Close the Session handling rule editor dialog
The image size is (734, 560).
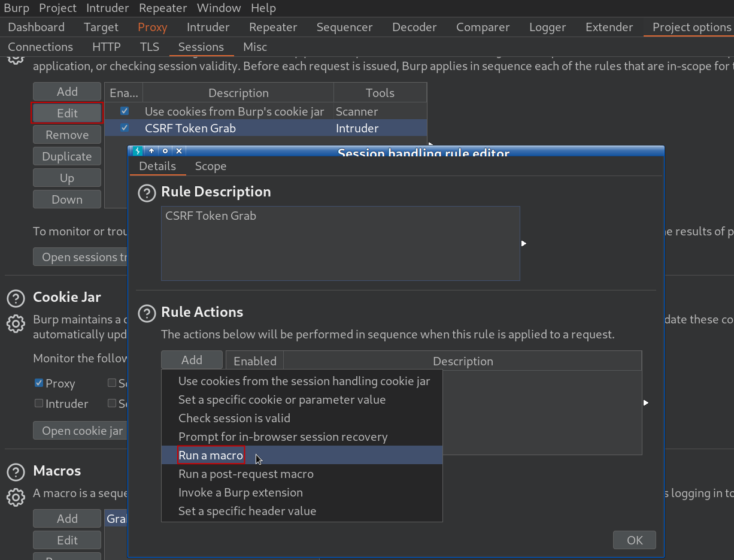pos(178,151)
